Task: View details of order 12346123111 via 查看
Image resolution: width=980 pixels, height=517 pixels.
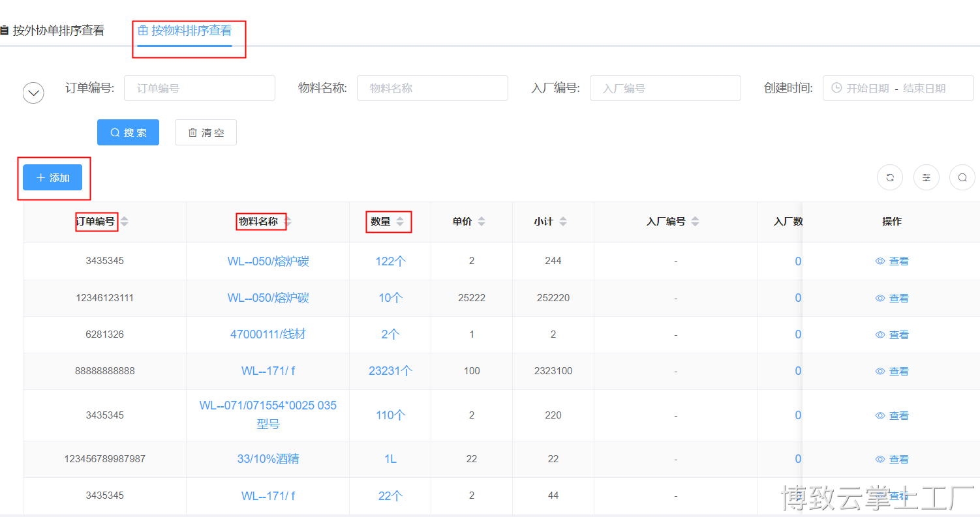Action: point(892,298)
